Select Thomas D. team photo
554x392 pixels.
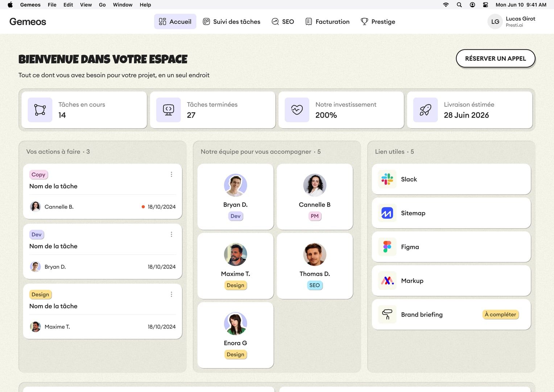pos(315,254)
